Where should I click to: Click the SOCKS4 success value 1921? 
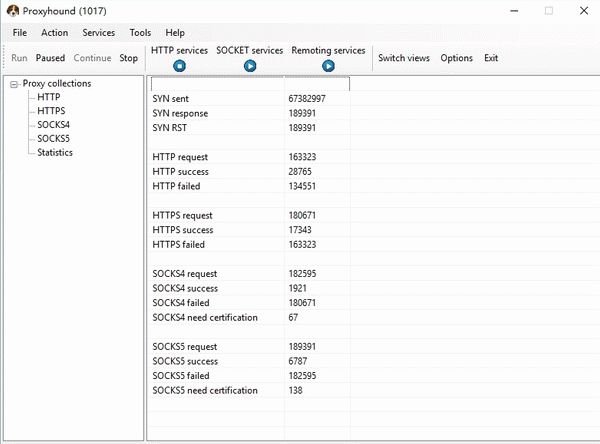pyautogui.click(x=298, y=288)
